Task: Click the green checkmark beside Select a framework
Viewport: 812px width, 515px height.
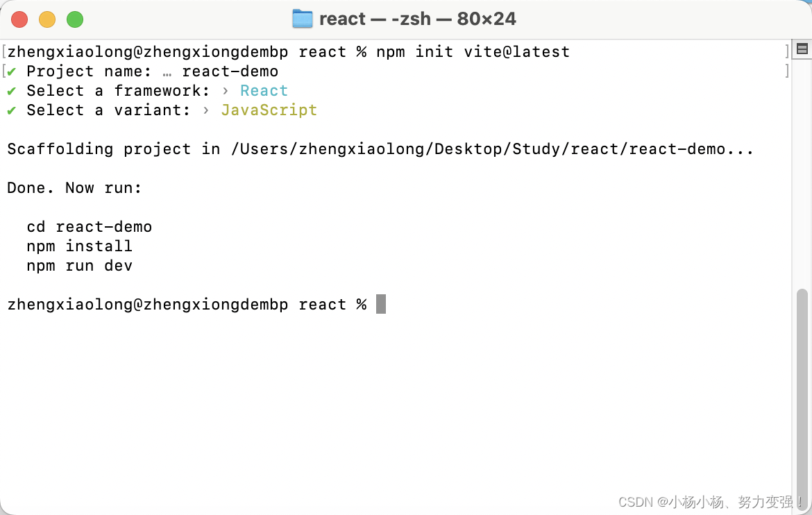Action: point(11,90)
